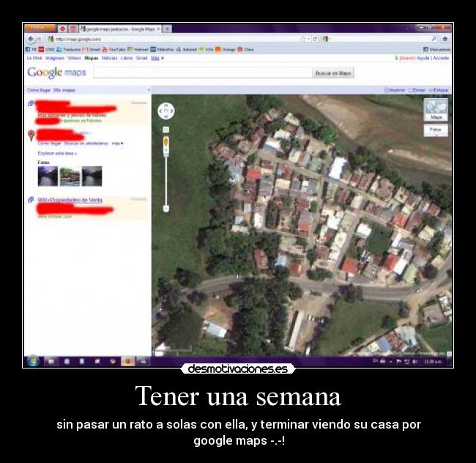Open the Facebook bookmark icon

(x=28, y=49)
